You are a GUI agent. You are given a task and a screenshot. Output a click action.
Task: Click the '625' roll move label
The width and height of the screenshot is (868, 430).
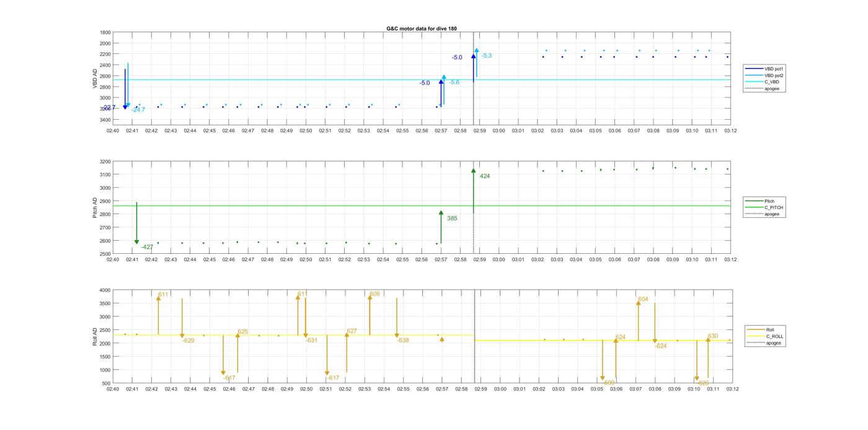[243, 332]
